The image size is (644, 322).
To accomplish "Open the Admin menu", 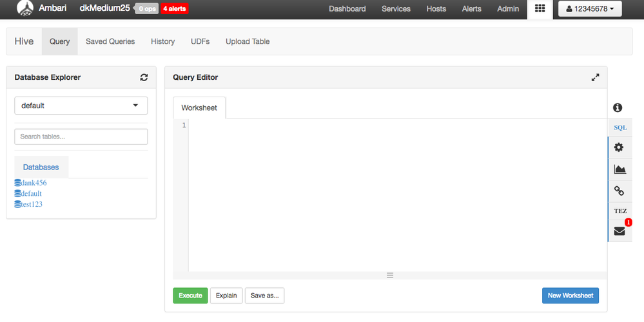I will pyautogui.click(x=508, y=8).
